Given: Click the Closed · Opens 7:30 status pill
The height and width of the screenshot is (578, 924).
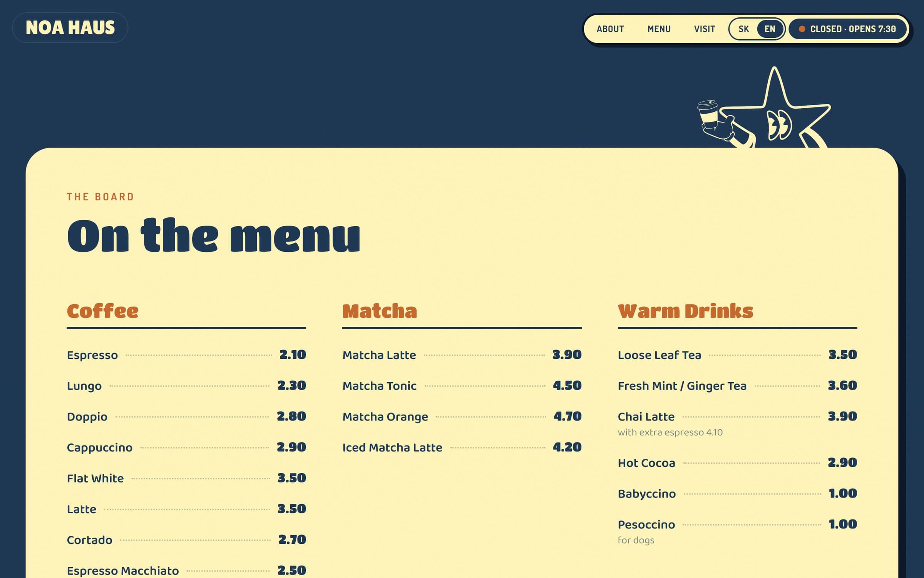Looking at the screenshot, I should [x=848, y=29].
